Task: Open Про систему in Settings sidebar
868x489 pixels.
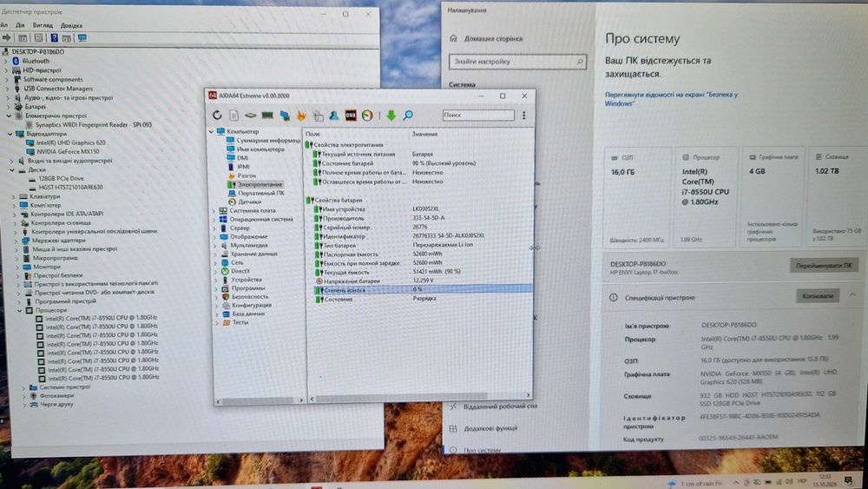Action: click(482, 450)
